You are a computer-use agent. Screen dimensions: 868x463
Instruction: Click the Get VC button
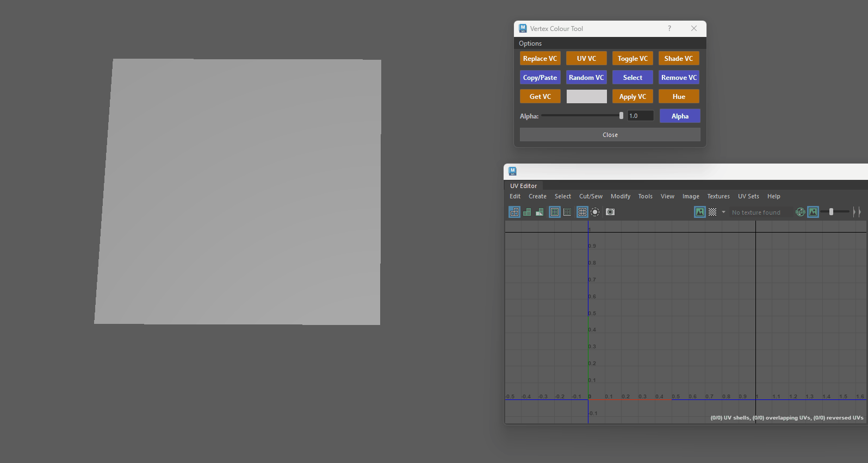[x=540, y=97]
